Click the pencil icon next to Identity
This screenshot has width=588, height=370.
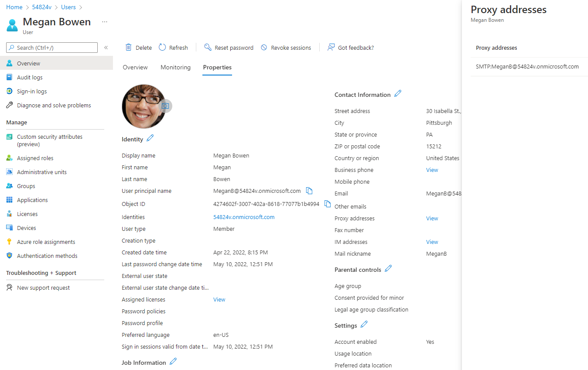coord(150,138)
